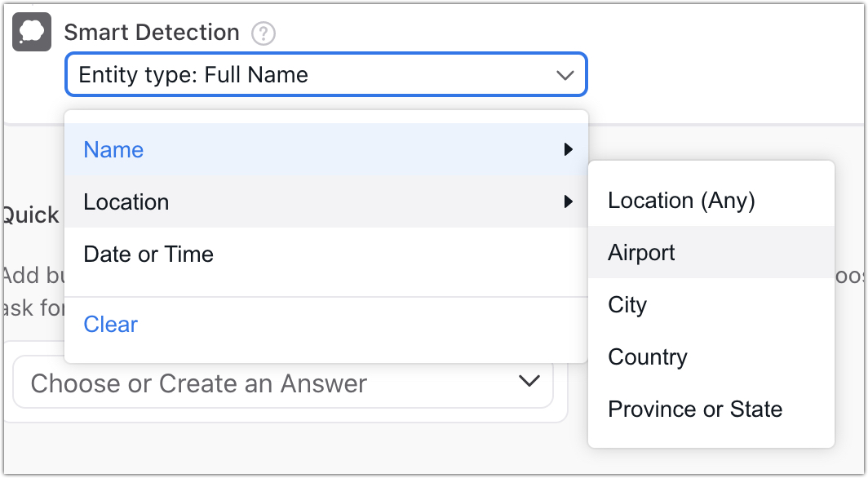This screenshot has width=868, height=478.
Task: Click the Entity type: Full Name field
Action: pos(310,75)
